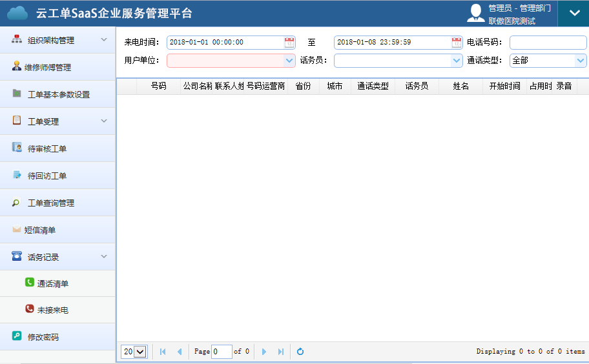The width and height of the screenshot is (589, 364).
Task: Click the refresh icon in pagination bar
Action: [x=300, y=352]
